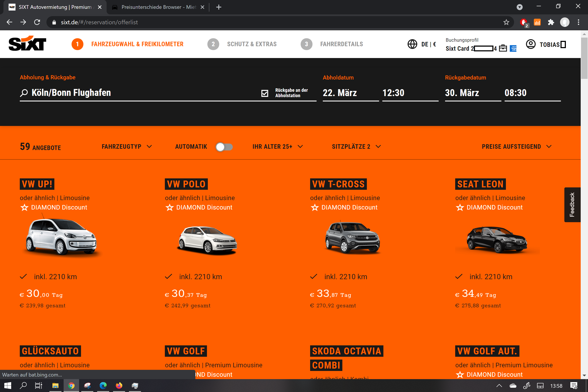Select the VW Polo offer title
This screenshot has width=588, height=392.
[x=186, y=184]
